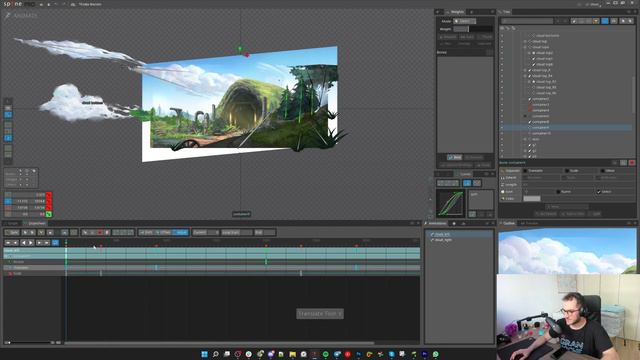
Task: Select the active Translate transform tool
Action: (x=8, y=201)
